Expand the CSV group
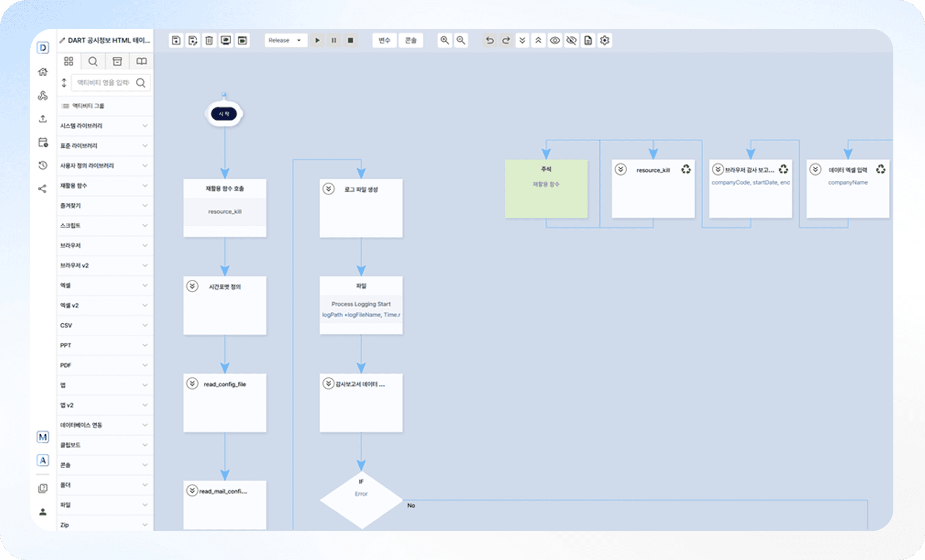 105,325
